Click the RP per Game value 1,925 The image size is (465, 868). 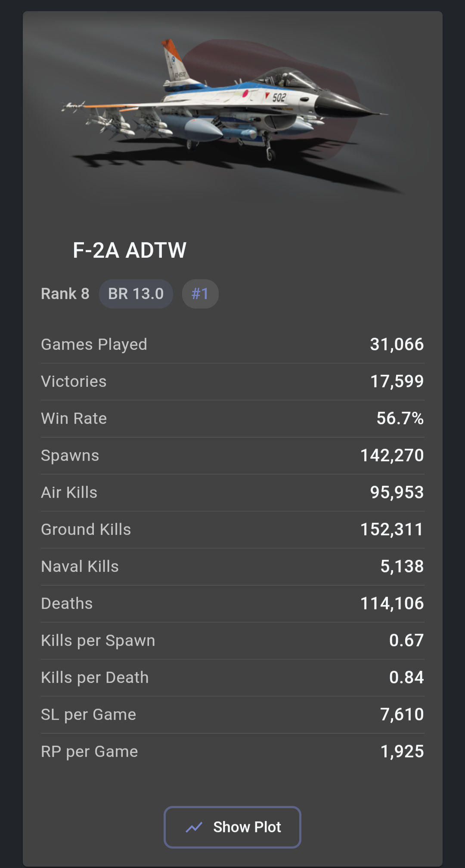(402, 751)
